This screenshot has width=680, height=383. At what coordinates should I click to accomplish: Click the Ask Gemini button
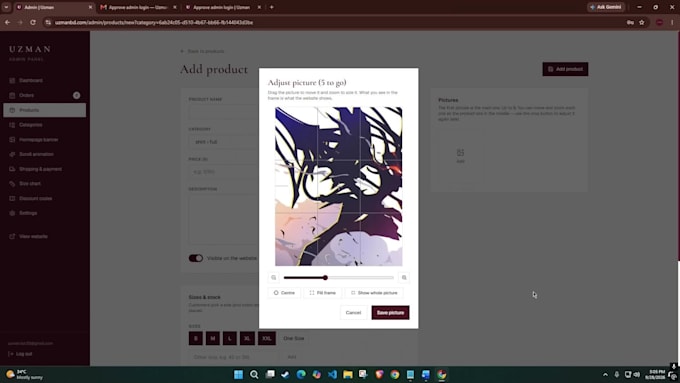click(606, 7)
